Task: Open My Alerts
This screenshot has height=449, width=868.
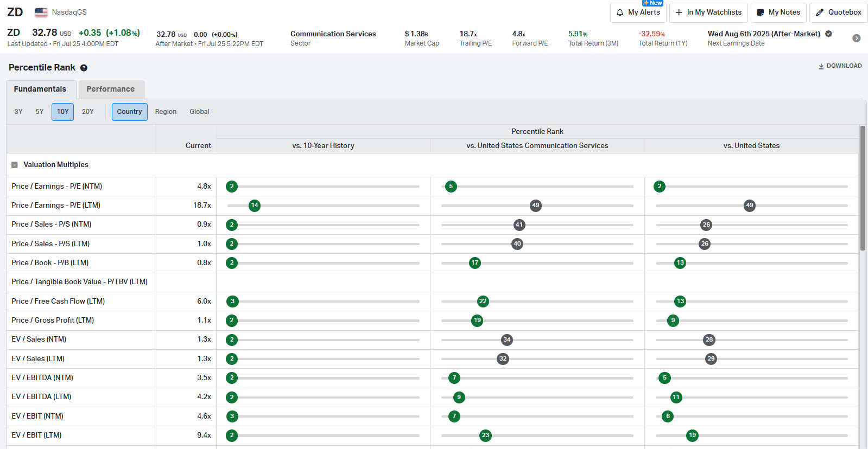Action: [x=638, y=12]
